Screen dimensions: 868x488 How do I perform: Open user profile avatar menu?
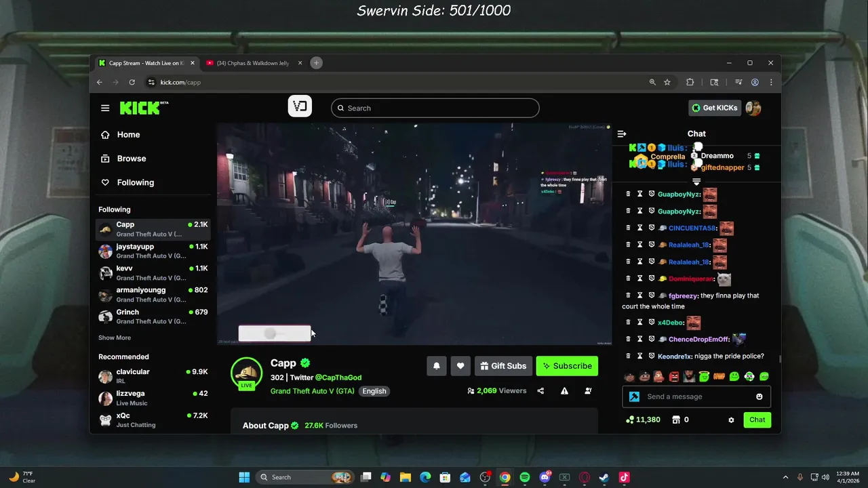753,108
